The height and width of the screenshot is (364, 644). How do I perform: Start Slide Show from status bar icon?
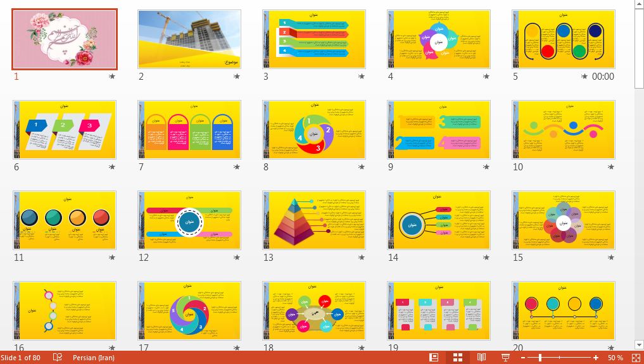pos(505,358)
